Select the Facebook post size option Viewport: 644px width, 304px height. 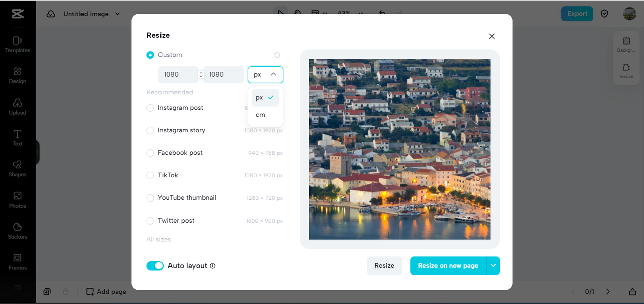[x=214, y=153]
